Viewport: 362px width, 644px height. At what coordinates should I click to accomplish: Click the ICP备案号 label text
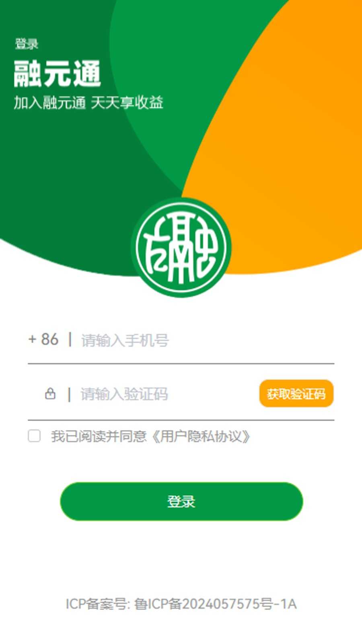98,604
